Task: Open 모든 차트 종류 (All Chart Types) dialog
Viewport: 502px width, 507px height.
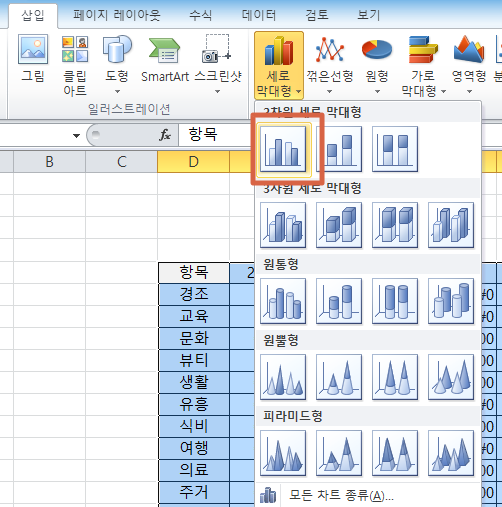Action: pyautogui.click(x=368, y=495)
